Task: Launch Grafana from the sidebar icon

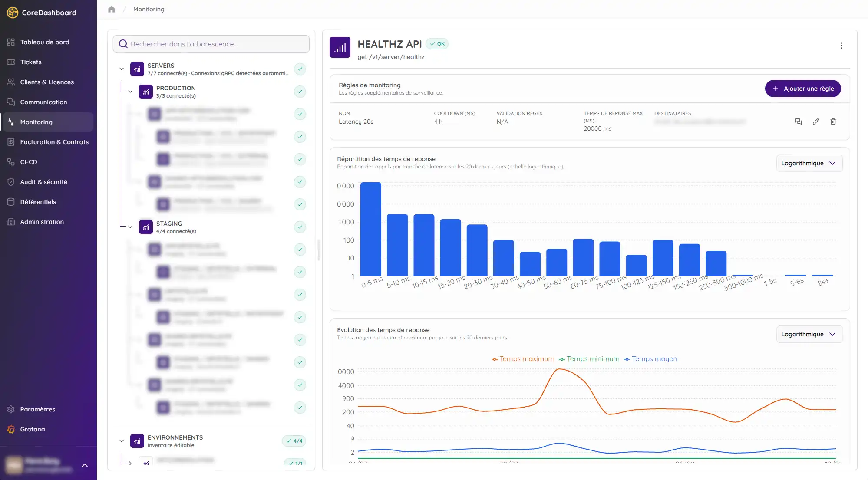Action: pos(11,429)
